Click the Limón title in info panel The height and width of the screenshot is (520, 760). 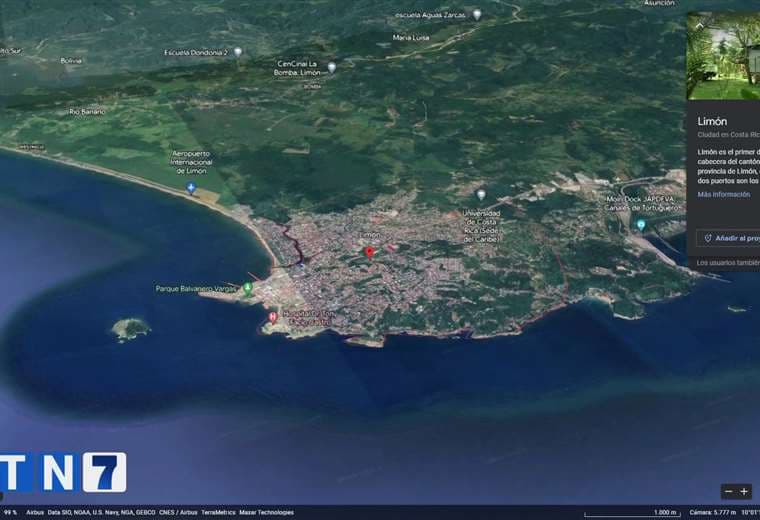(x=712, y=121)
